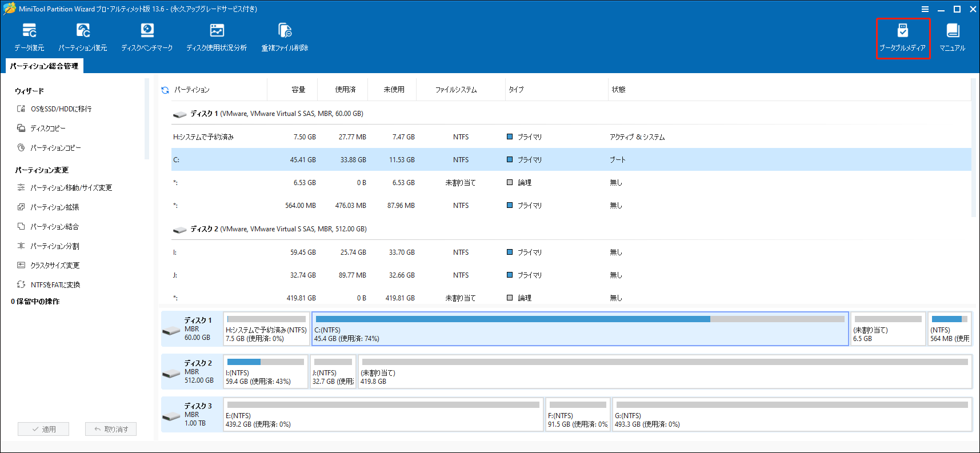Sort by 状態 column header
The height and width of the screenshot is (453, 980).
[x=789, y=90]
